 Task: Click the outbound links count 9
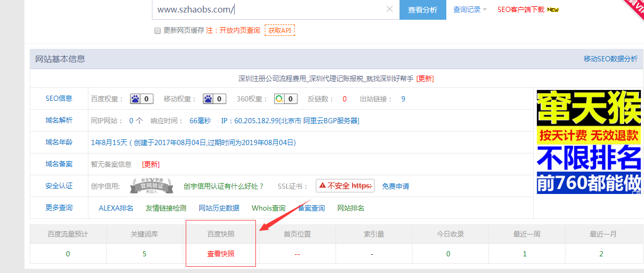[x=403, y=99]
